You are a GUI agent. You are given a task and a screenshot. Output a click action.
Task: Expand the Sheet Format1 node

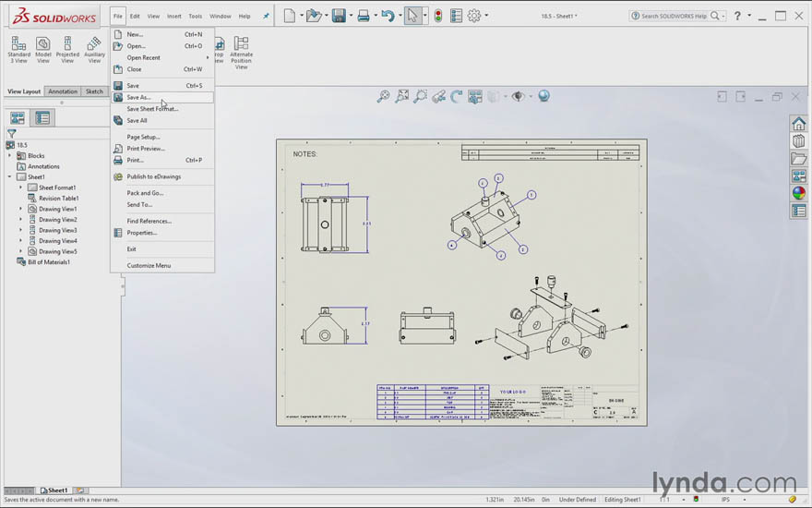click(20, 187)
